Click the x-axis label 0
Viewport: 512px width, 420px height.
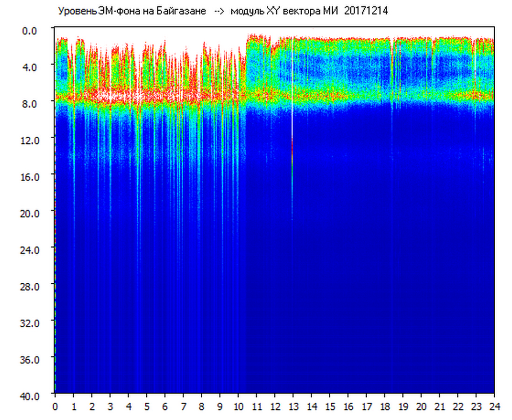tap(55, 406)
